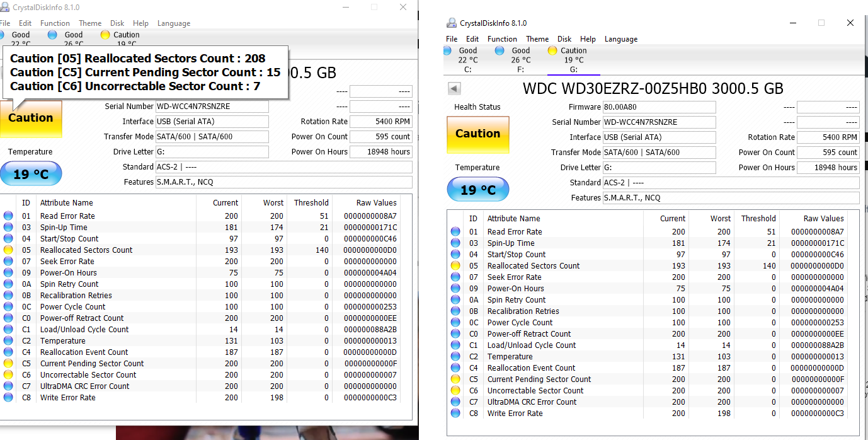Click Power On Hours field in right window
The image size is (868, 440).
[828, 168]
